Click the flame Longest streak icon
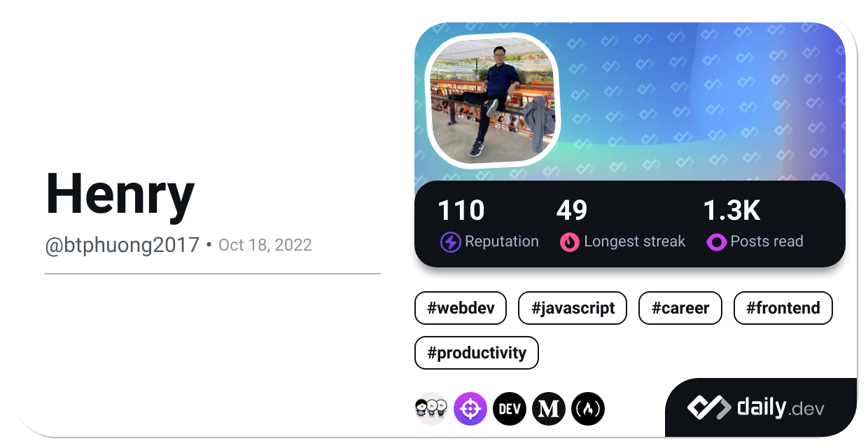This screenshot has height=448, width=868. [570, 242]
